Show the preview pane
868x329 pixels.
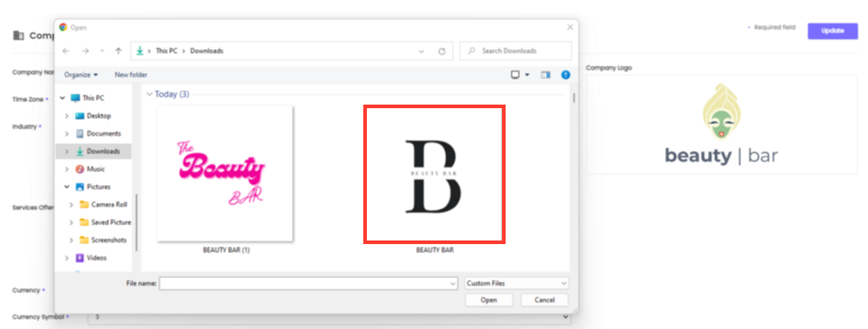point(545,74)
